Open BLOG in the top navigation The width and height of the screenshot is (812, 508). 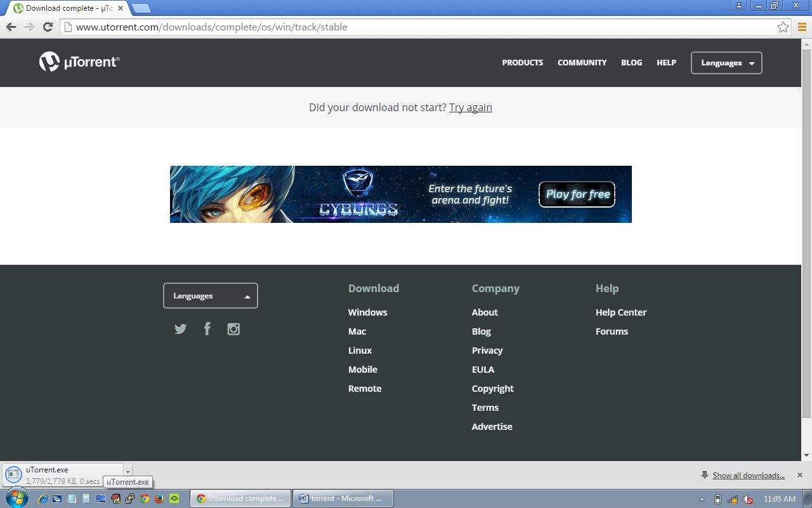pyautogui.click(x=632, y=63)
